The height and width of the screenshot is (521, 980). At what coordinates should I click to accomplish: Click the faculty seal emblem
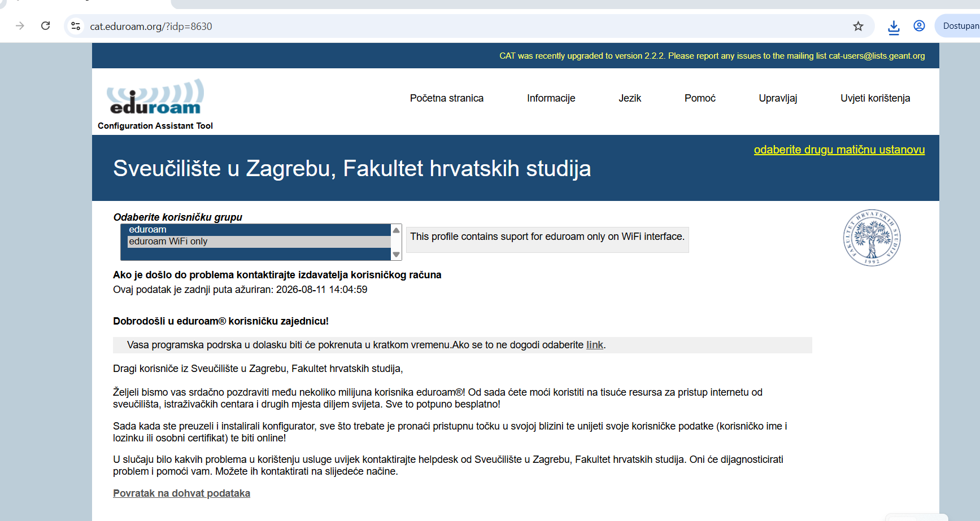coord(872,238)
